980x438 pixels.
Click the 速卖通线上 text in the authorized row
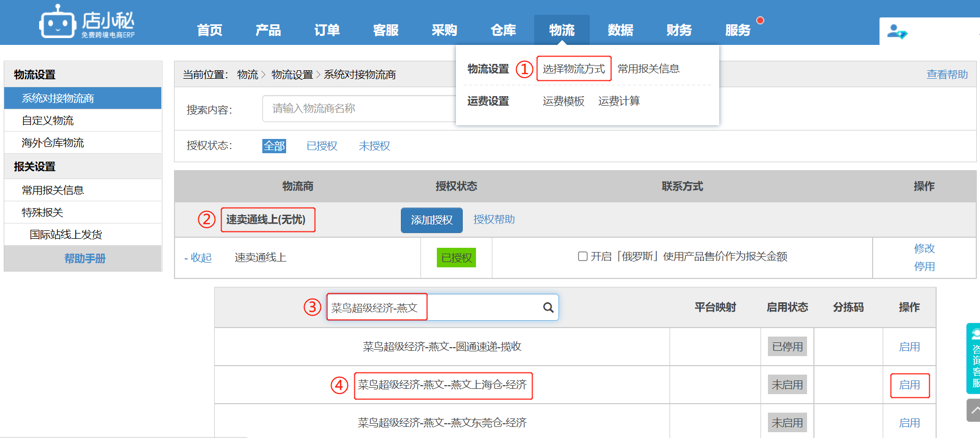pos(261,257)
